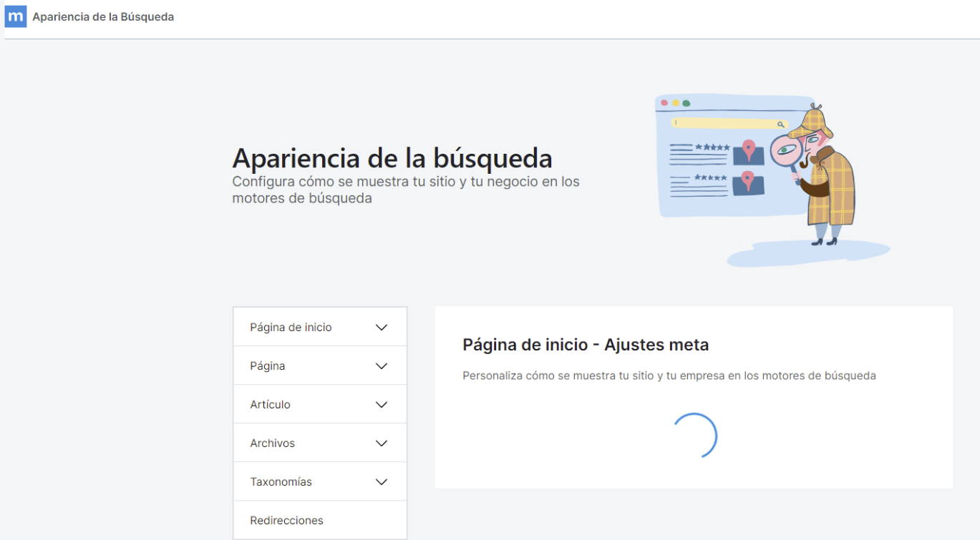The width and height of the screenshot is (980, 540).
Task: Click the loading spinner in the meta panel
Action: (x=694, y=436)
